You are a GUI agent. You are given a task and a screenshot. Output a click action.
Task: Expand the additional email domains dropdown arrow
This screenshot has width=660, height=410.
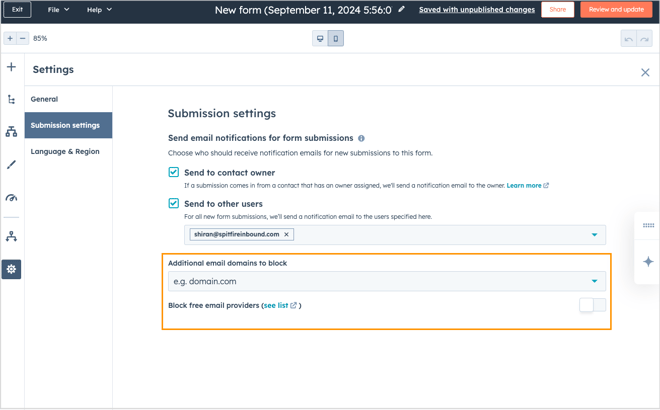pos(594,281)
